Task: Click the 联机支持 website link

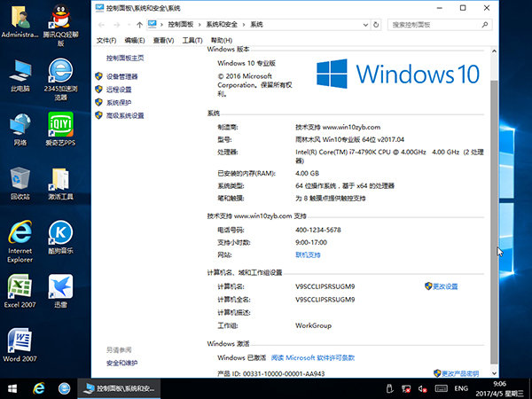Action: [x=308, y=254]
